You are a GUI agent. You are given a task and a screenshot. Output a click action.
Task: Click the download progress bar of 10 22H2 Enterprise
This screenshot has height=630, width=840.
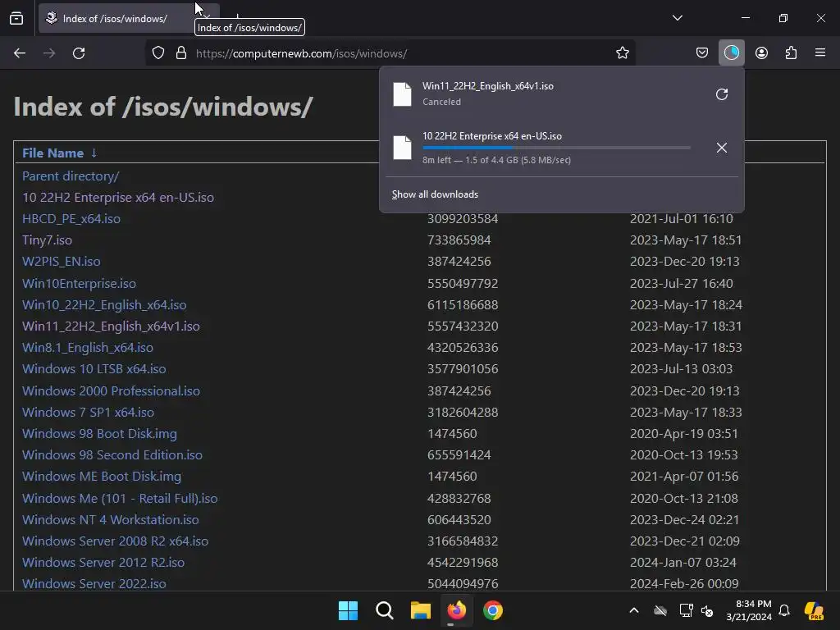pos(556,148)
